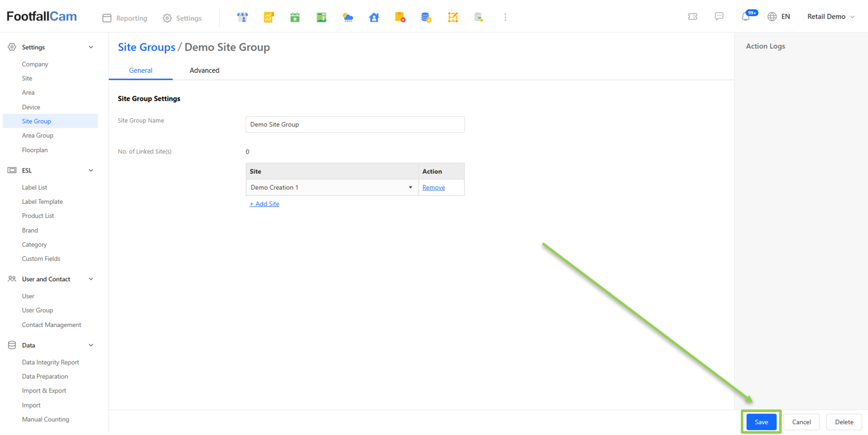868x435 pixels.
Task: Collapse the ESL sidebar section
Action: pyautogui.click(x=91, y=171)
